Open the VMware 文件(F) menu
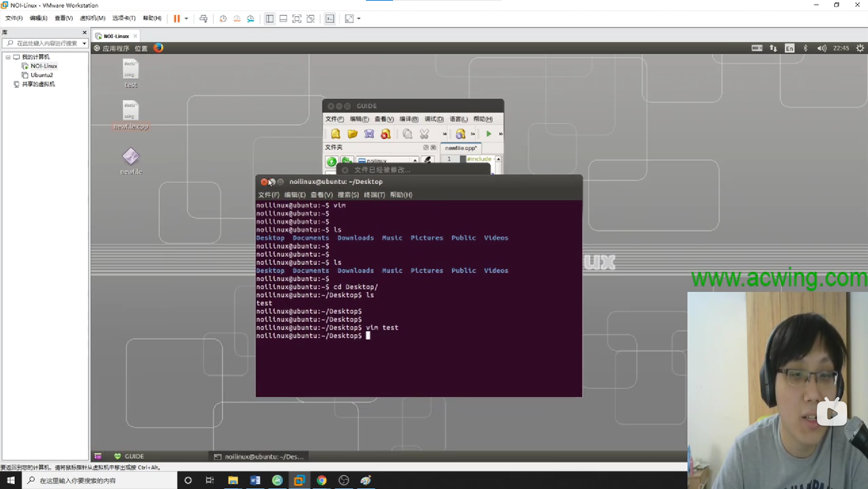 [x=14, y=18]
